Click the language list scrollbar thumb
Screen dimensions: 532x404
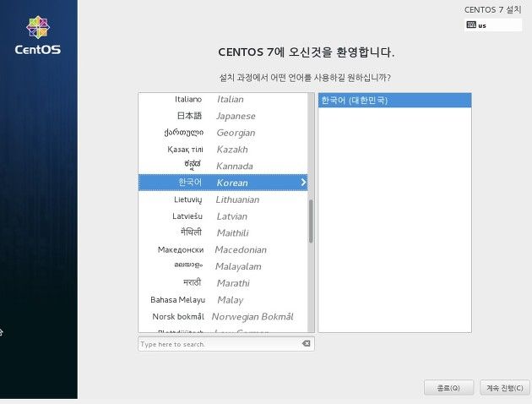point(311,221)
